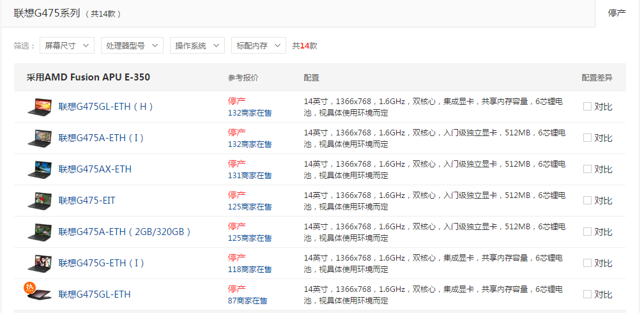Check 对比 for 联想G475A-ETH（2GB/320GB）
The width and height of the screenshot is (644, 313).
(x=587, y=232)
